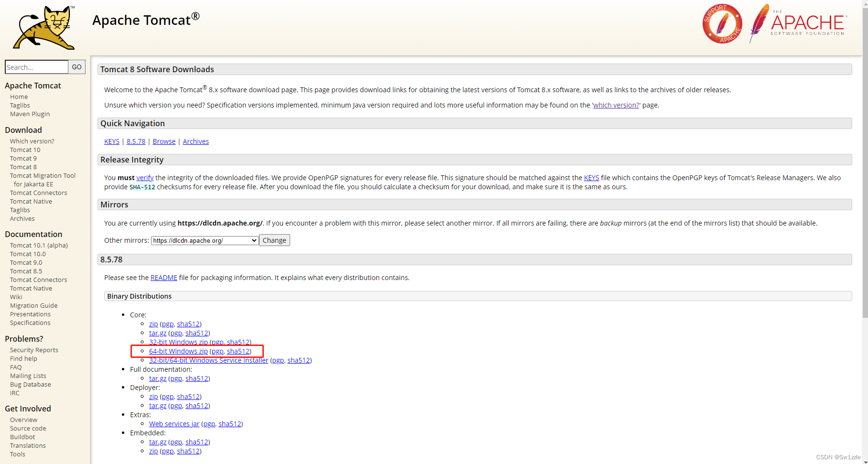Download the Embedded tar.gz
This screenshot has height=464, width=868.
tap(158, 442)
